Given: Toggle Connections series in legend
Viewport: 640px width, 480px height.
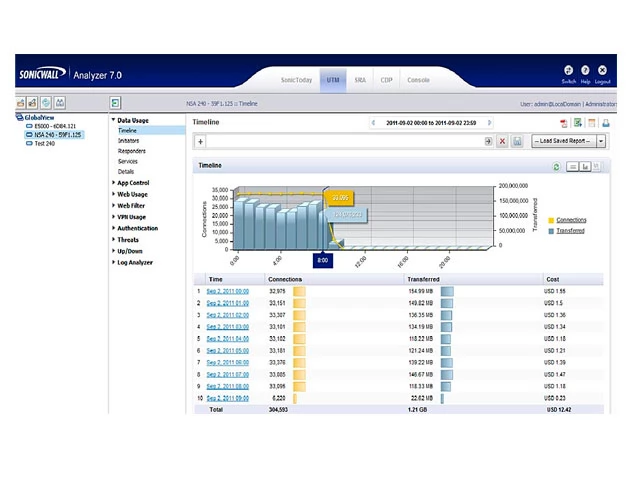Looking at the screenshot, I should [571, 220].
